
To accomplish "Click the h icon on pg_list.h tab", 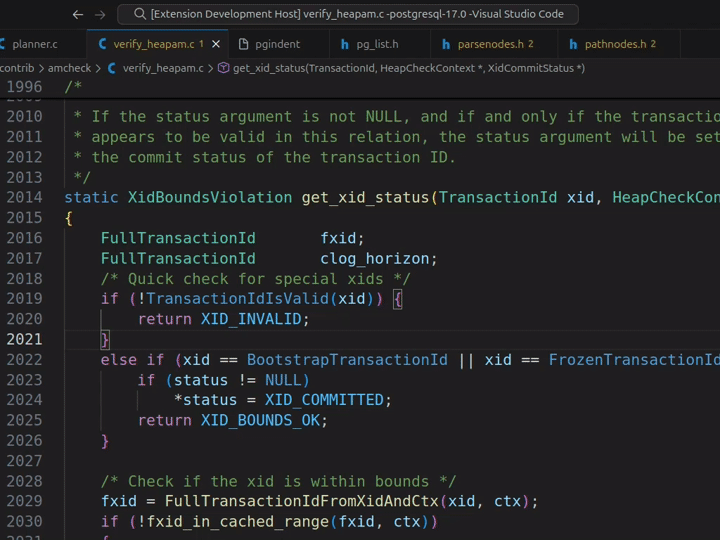I will coord(345,44).
